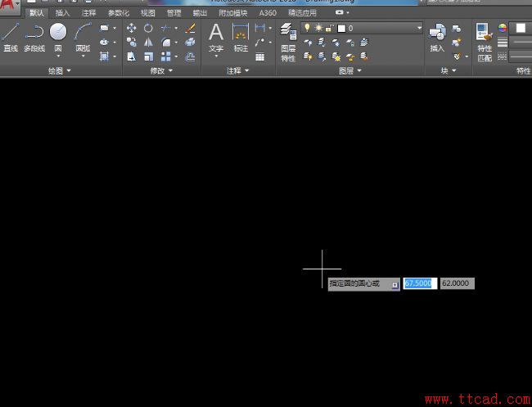
Task: Expand the 块 (Block) panel
Action: (x=449, y=70)
